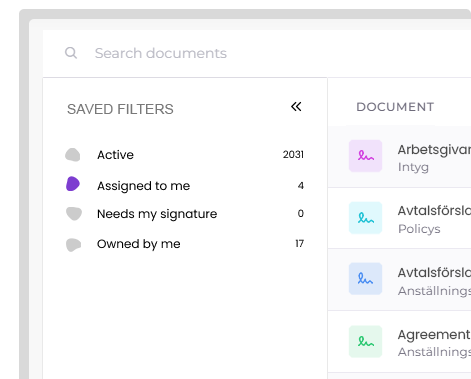Click the count 0 for Needs my signature
Viewport: 471px width, 379px height.
tap(301, 213)
